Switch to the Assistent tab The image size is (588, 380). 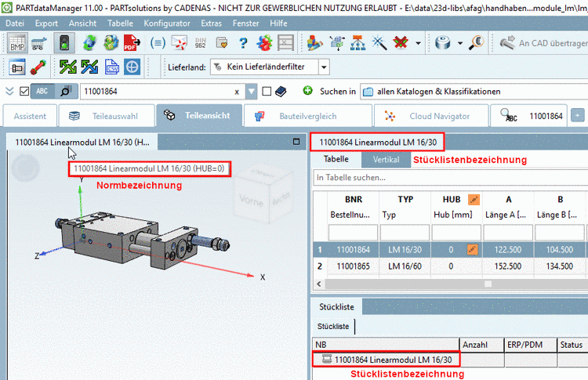(x=30, y=116)
